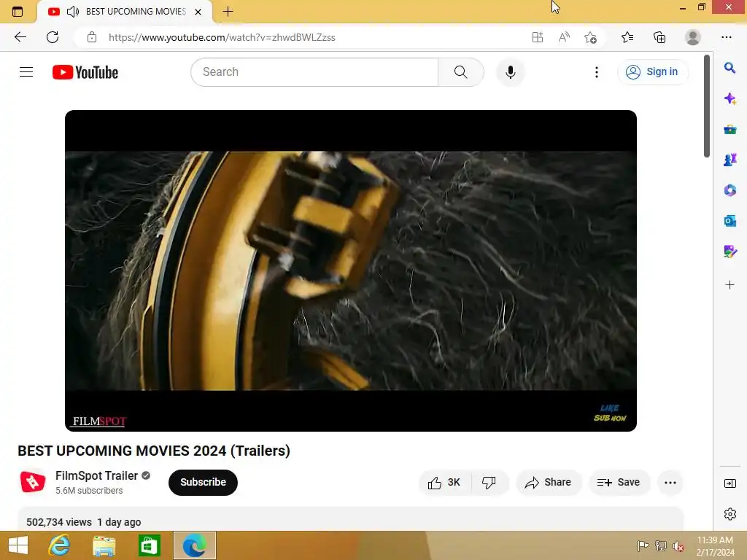The width and height of the screenshot is (747, 560).
Task: Open Edge Settings and more menu
Action: [727, 37]
